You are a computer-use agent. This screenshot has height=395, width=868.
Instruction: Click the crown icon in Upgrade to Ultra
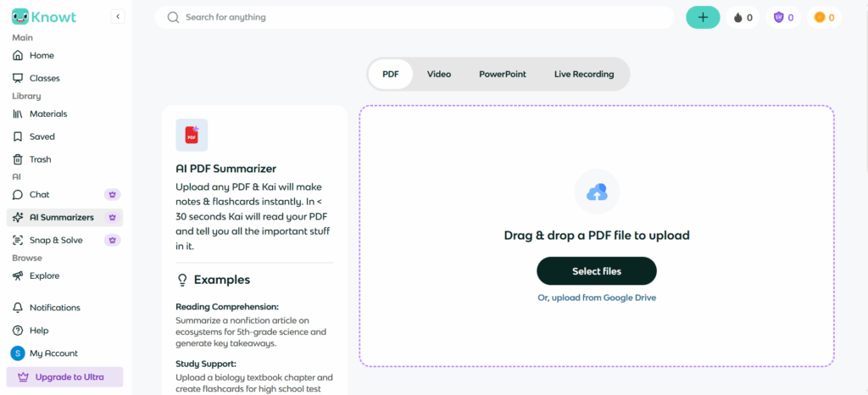pyautogui.click(x=23, y=377)
